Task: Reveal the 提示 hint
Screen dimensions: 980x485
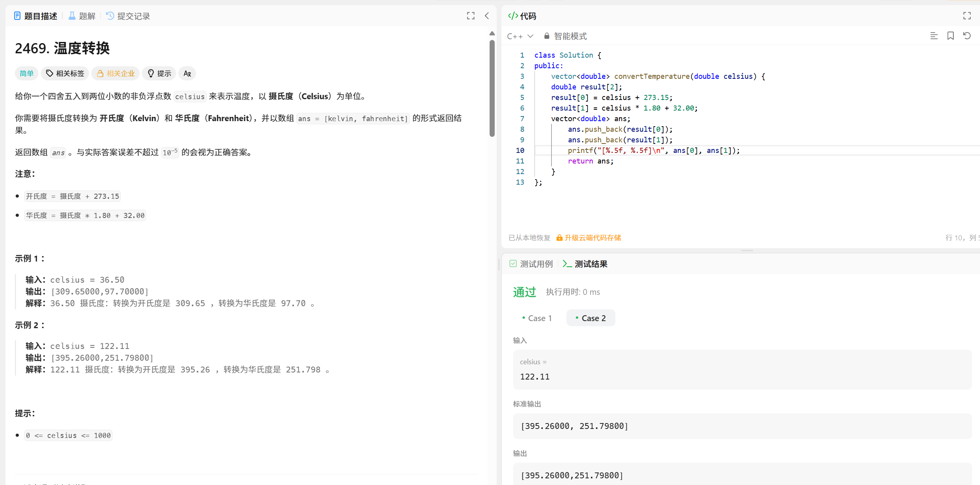Action: click(x=159, y=73)
